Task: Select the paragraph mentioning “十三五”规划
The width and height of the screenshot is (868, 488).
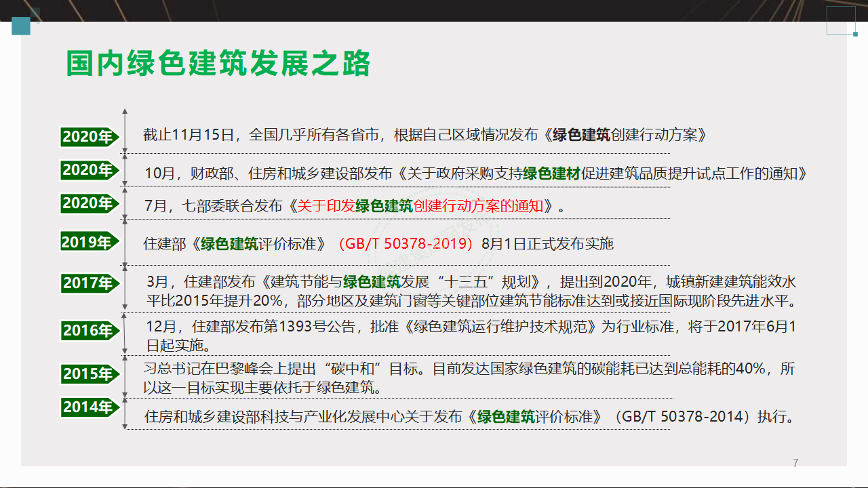Action: [471, 290]
